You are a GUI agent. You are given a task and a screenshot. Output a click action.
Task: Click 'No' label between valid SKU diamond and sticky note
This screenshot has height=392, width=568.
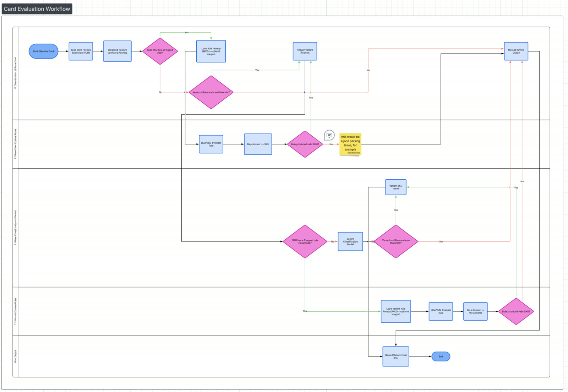[x=331, y=144]
